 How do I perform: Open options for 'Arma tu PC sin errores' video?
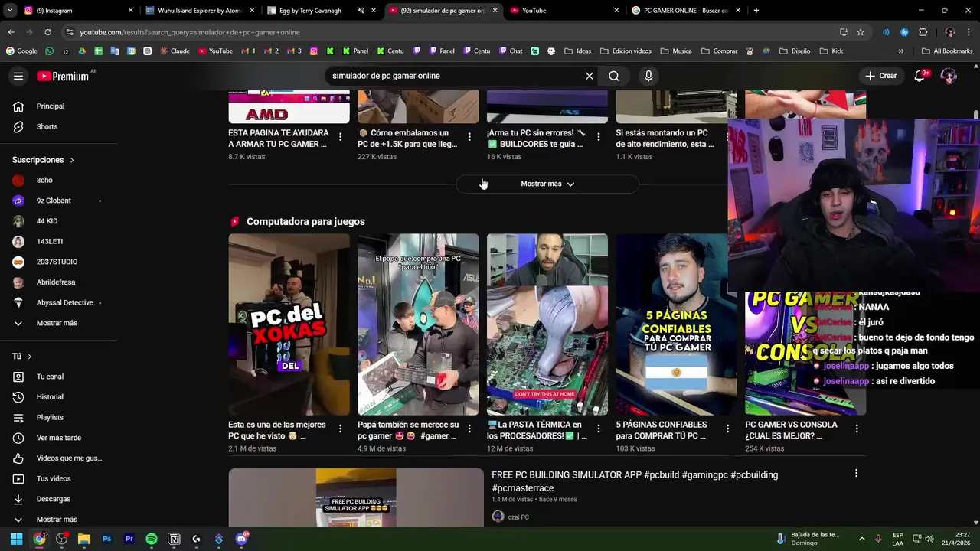(599, 137)
